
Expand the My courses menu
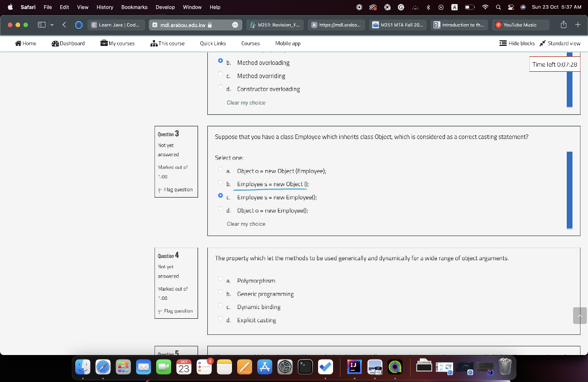coord(117,44)
